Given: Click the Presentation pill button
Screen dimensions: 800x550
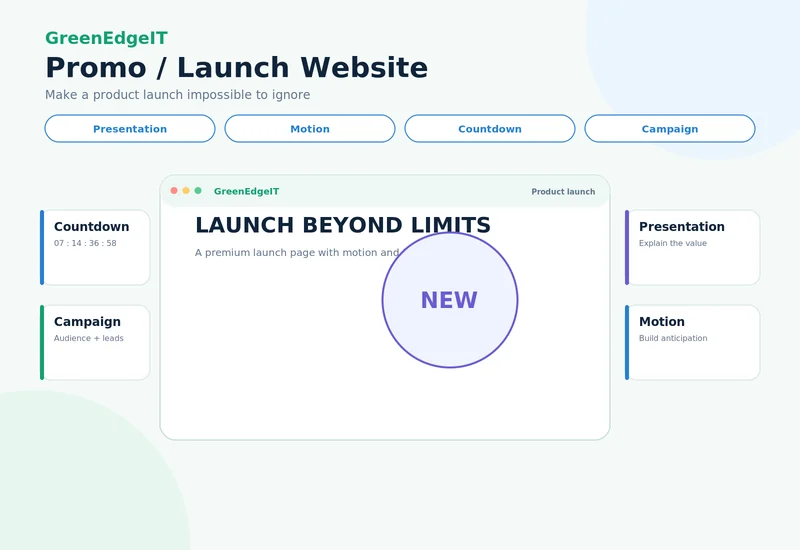Looking at the screenshot, I should [130, 129].
